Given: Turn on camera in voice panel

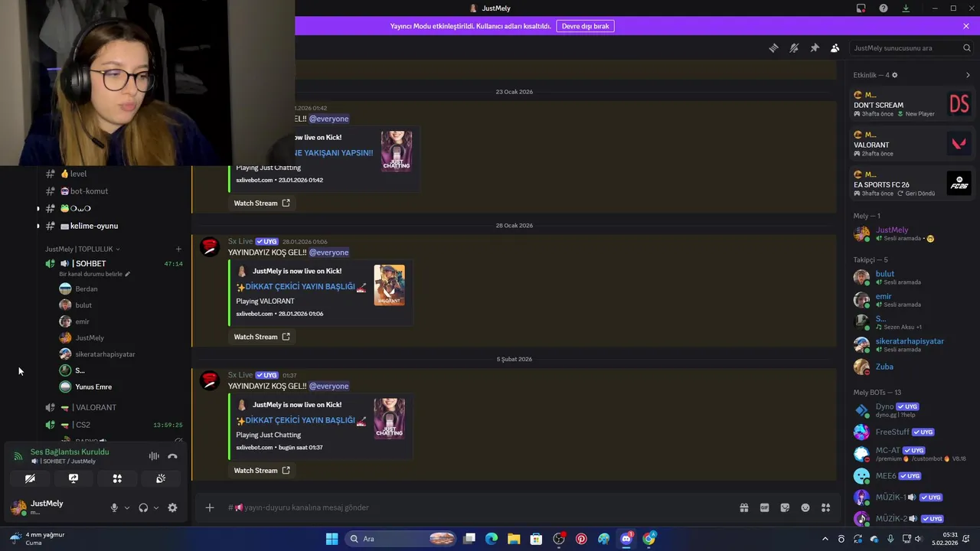Looking at the screenshot, I should click(x=30, y=478).
